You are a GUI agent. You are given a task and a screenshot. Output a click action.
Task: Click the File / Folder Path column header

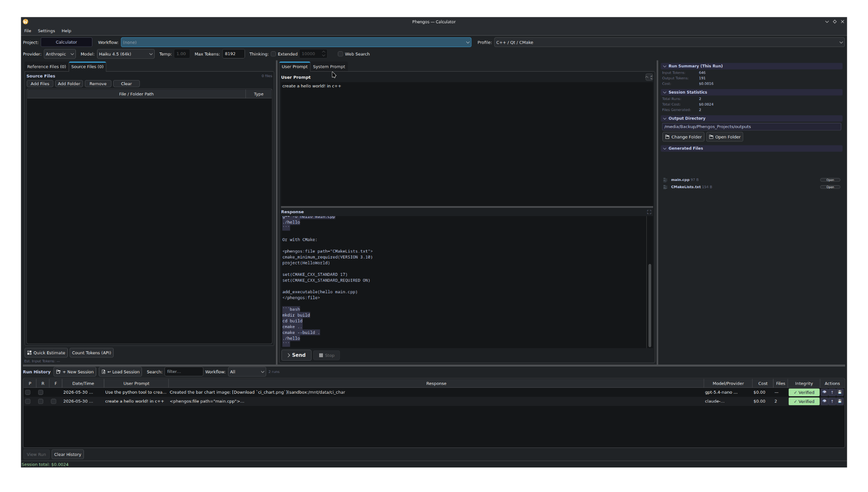pyautogui.click(x=136, y=94)
